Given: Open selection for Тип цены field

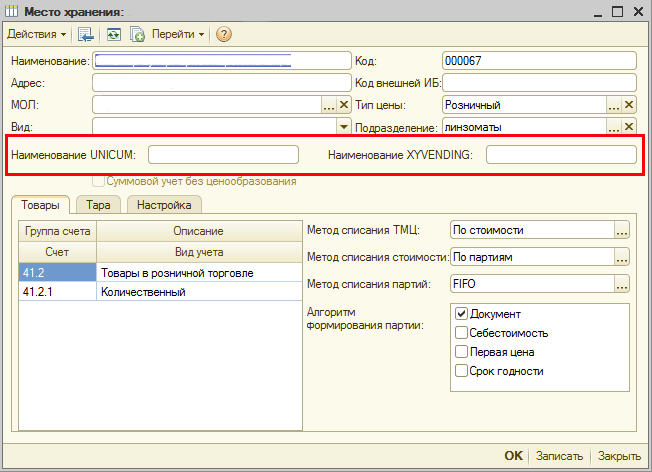Looking at the screenshot, I should click(x=614, y=104).
